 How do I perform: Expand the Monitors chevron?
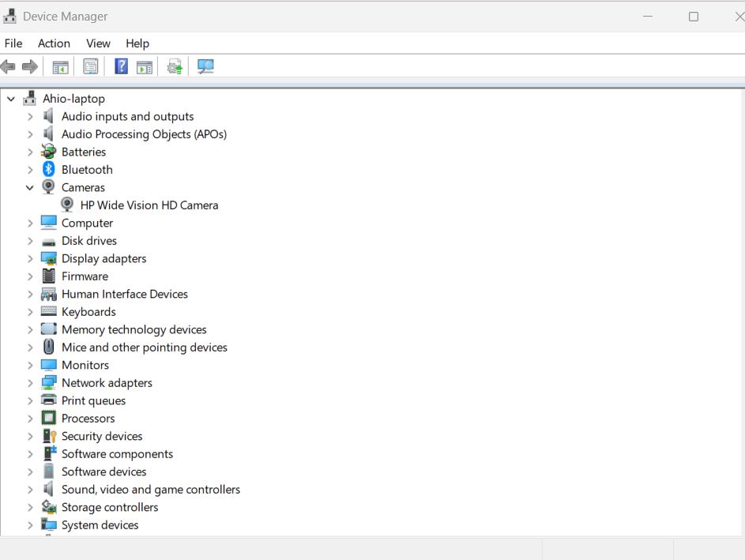(30, 365)
